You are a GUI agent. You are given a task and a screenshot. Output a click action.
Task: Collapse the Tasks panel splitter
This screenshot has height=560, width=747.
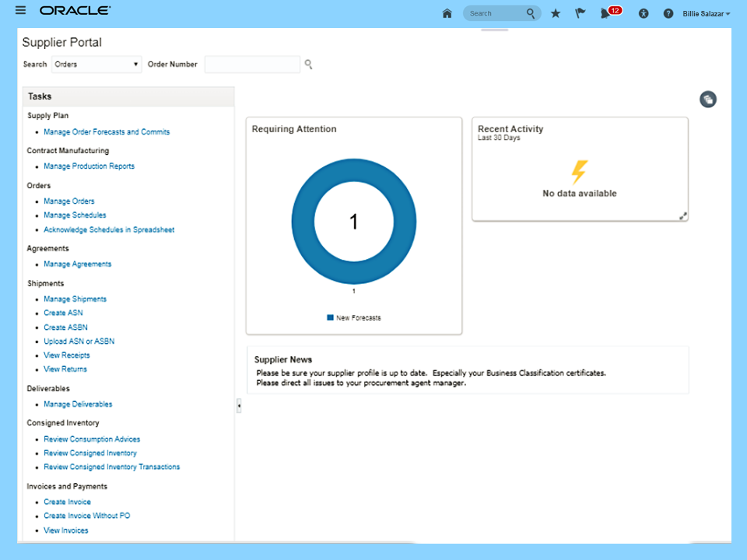coord(239,406)
